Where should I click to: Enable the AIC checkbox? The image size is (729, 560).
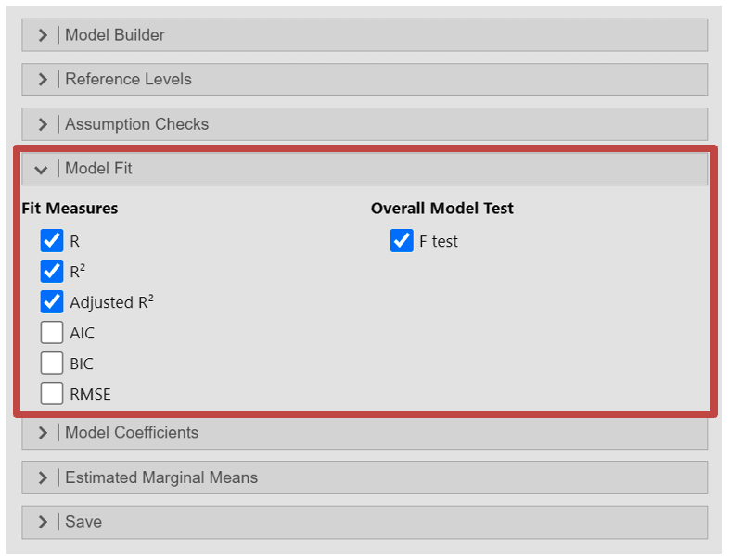tap(52, 333)
